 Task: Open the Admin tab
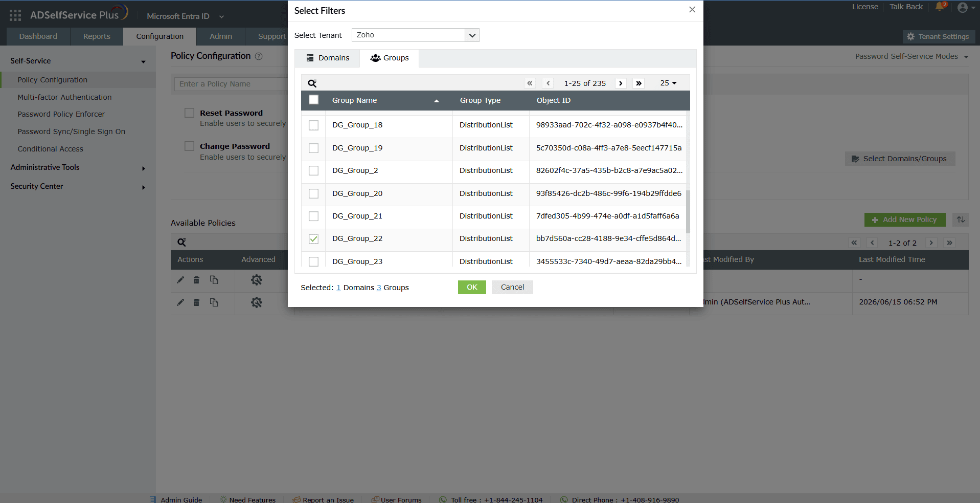point(221,36)
